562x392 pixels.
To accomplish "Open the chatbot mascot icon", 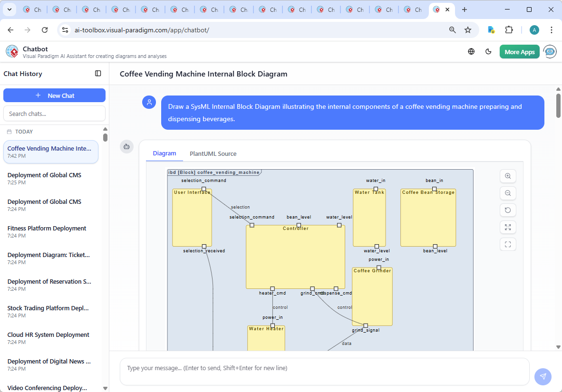I will click(x=550, y=51).
